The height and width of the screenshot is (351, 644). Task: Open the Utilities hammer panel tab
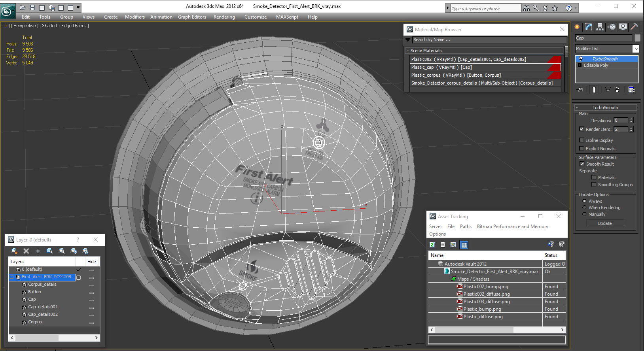[634, 27]
